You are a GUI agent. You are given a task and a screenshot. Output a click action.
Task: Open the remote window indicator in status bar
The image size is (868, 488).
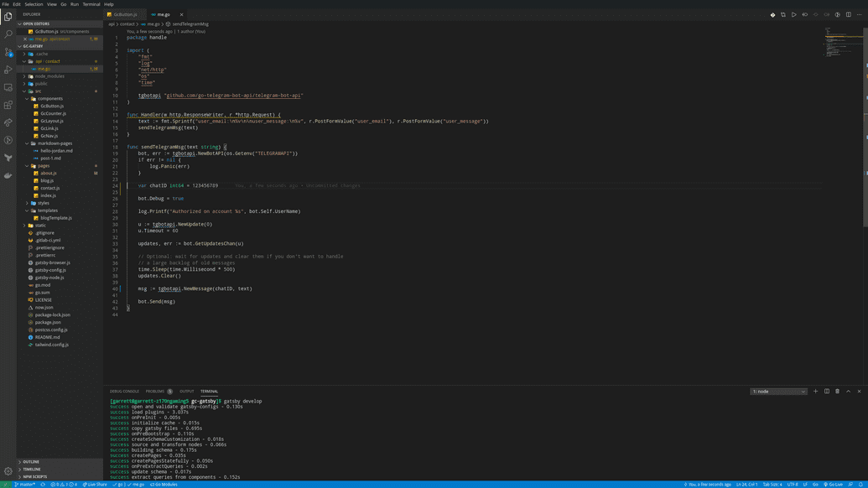6,484
